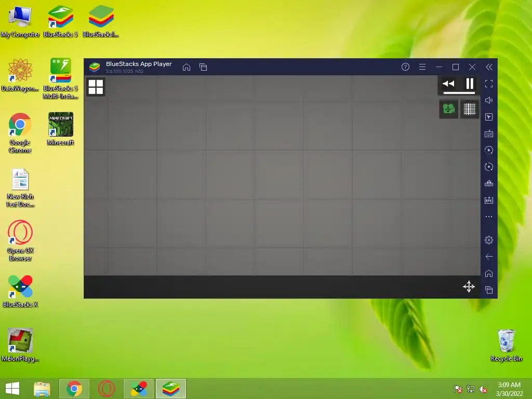Open the keyboard controls icon in sidebar

(488, 134)
